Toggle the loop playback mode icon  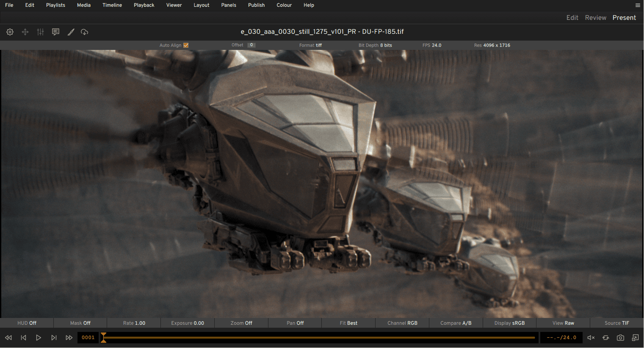tap(606, 337)
